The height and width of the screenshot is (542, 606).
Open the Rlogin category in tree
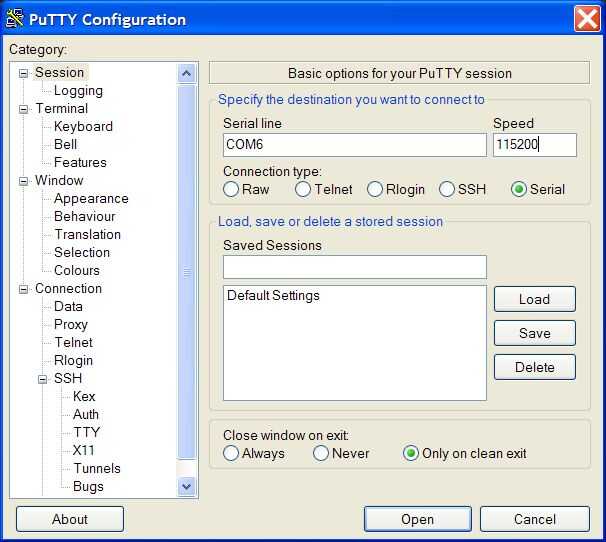click(73, 360)
